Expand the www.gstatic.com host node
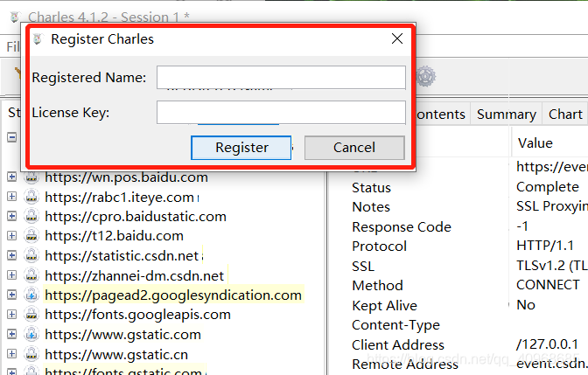This screenshot has height=375, width=588. tap(12, 334)
